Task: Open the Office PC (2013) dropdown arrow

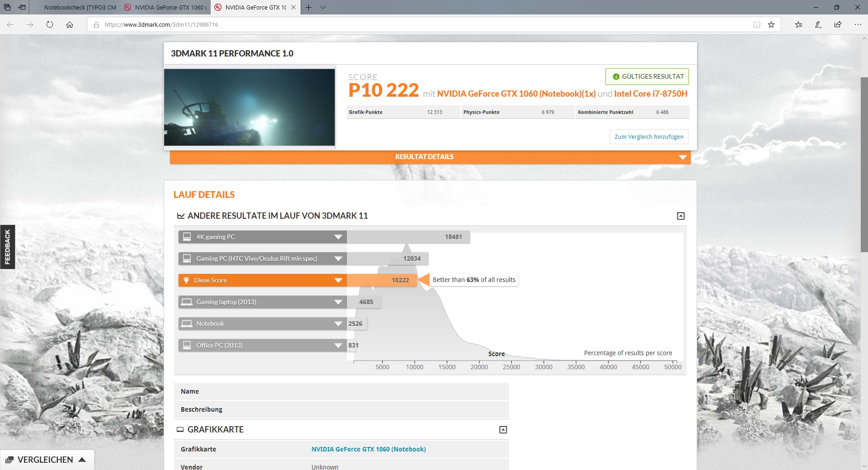Action: pos(338,345)
